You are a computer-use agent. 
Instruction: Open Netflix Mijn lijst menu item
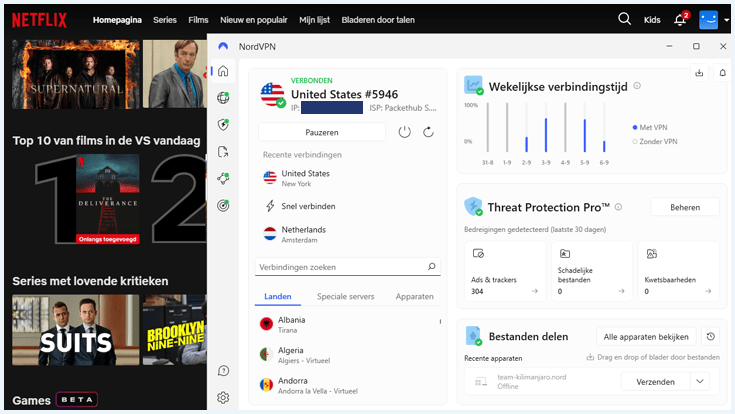(315, 20)
